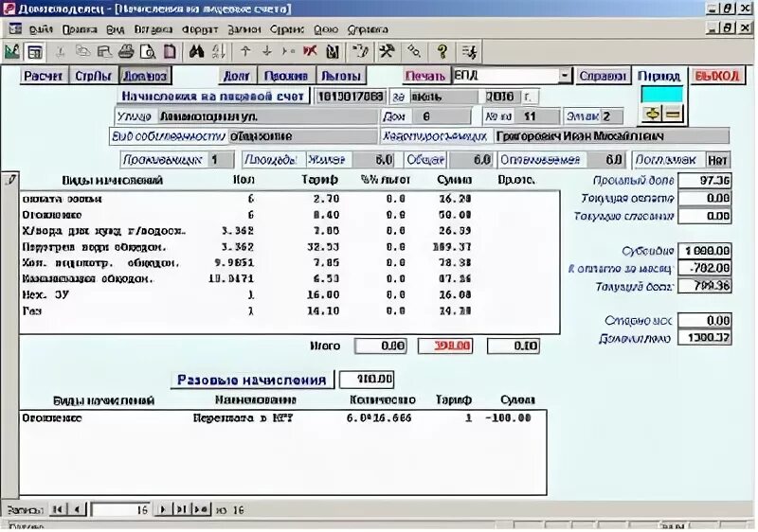Click the Нет button at right
The image size is (758, 532).
(x=717, y=160)
